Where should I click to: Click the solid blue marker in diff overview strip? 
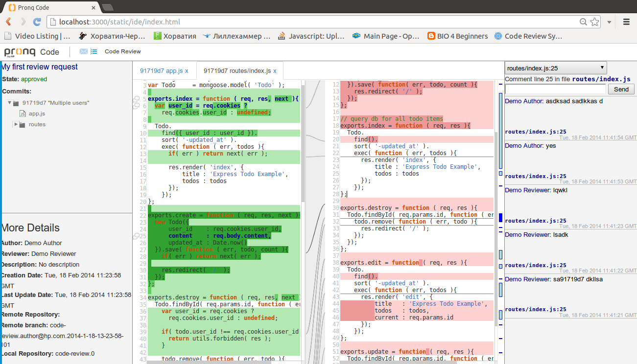click(500, 218)
